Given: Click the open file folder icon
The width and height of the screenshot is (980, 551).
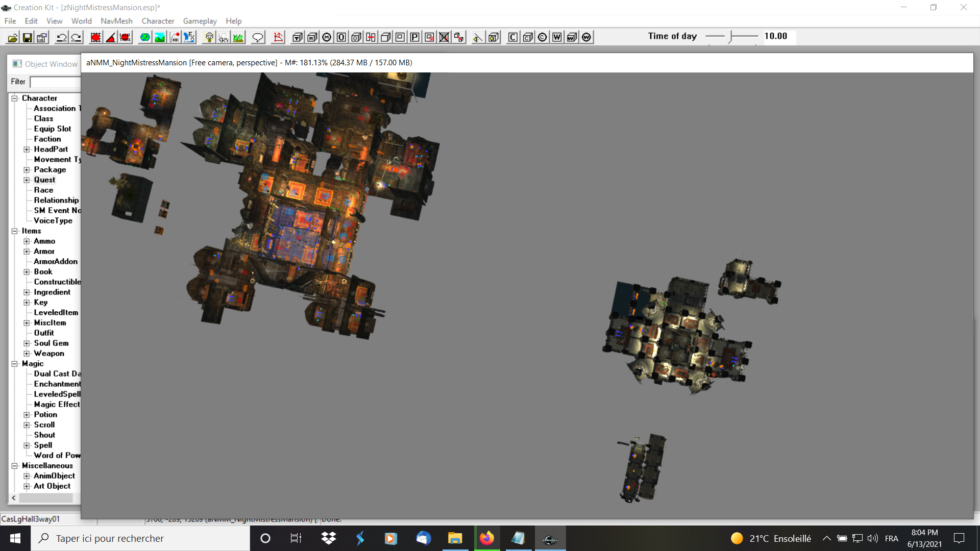Looking at the screenshot, I should point(13,37).
